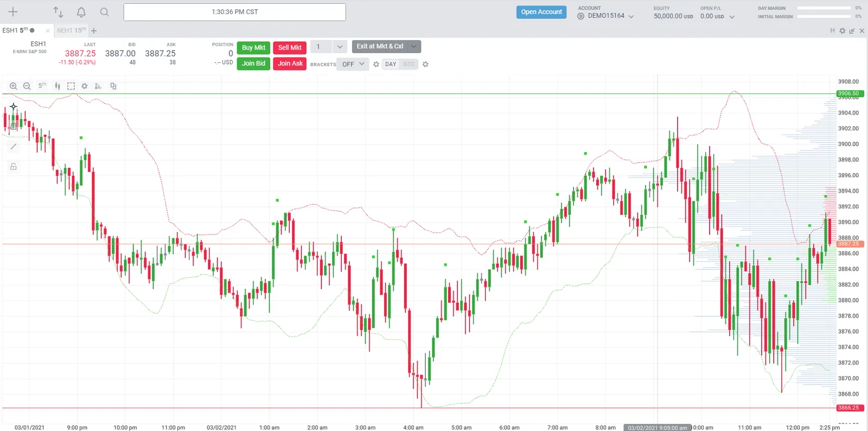Select the crosshair cursor tool
The height and width of the screenshot is (431, 868).
pos(14,106)
